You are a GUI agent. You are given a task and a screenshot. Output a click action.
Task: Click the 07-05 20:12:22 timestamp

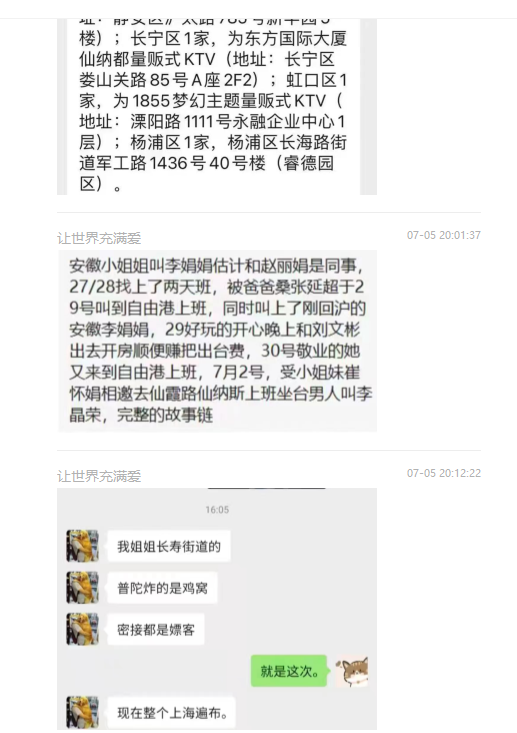pos(444,473)
